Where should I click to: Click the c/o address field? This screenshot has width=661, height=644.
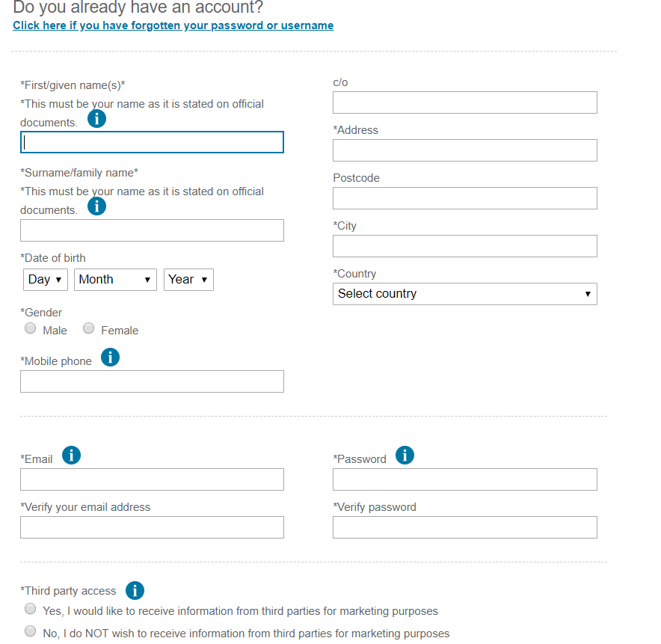click(464, 102)
